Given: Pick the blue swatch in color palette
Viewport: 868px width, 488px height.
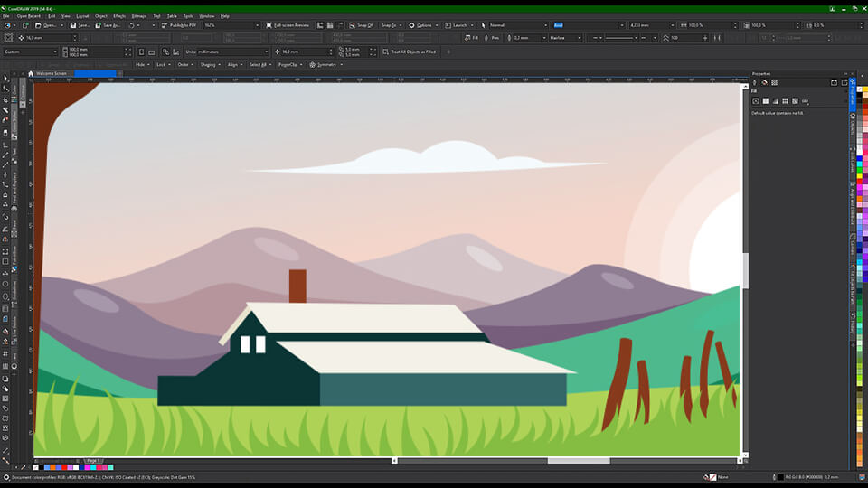Looking at the screenshot, I should pyautogui.click(x=860, y=159).
